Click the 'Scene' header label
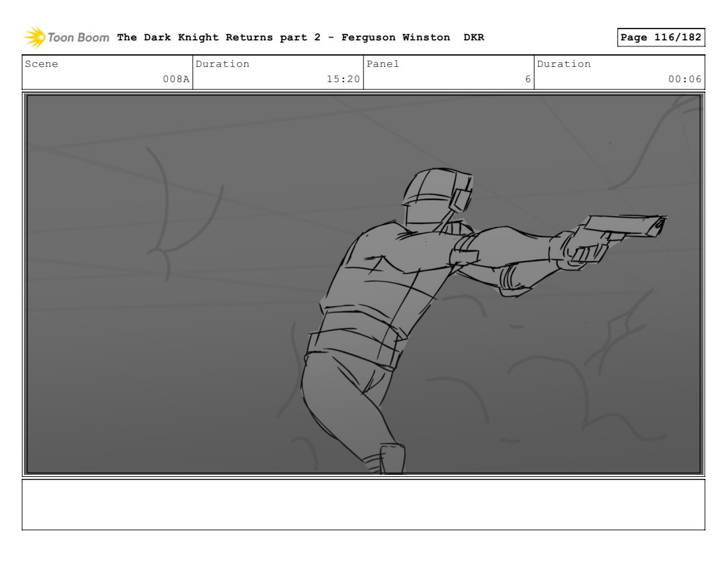Screen dimensions: 728x563 [41, 64]
